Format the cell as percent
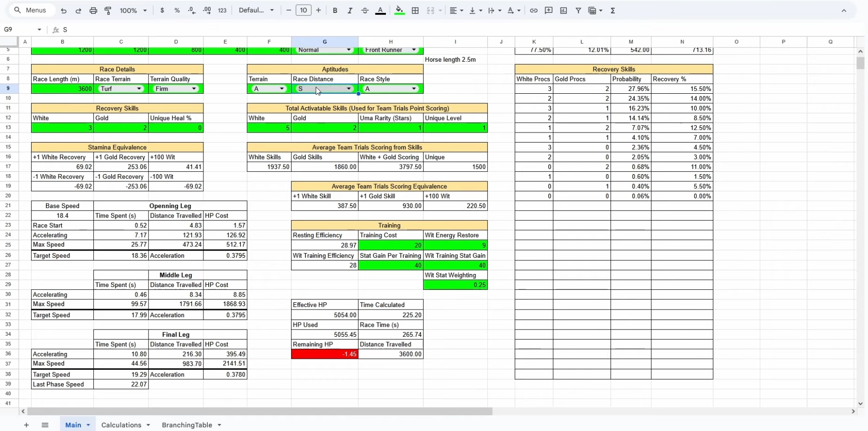868x431 pixels. tap(177, 11)
